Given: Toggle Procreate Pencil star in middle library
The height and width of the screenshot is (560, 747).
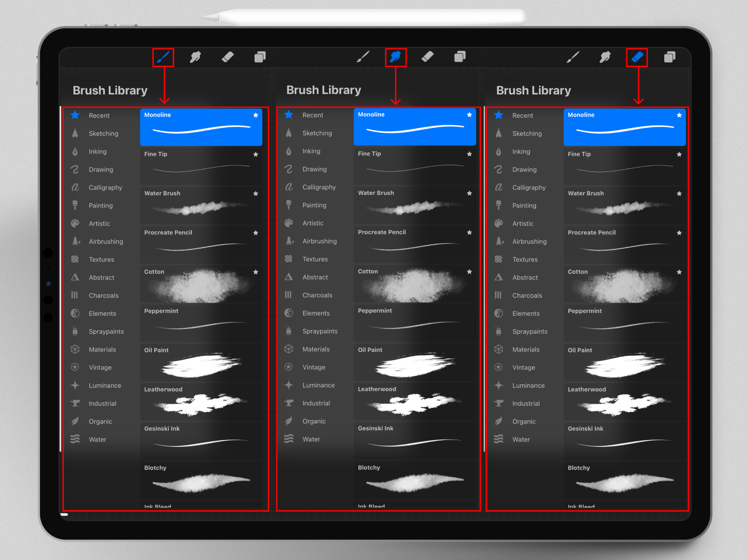Looking at the screenshot, I should [469, 232].
